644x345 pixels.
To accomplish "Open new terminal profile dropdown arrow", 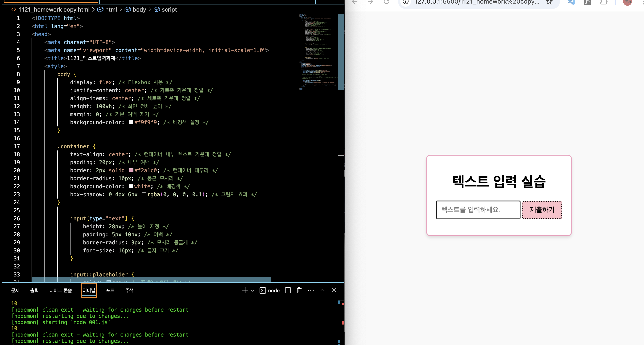I will pyautogui.click(x=252, y=290).
